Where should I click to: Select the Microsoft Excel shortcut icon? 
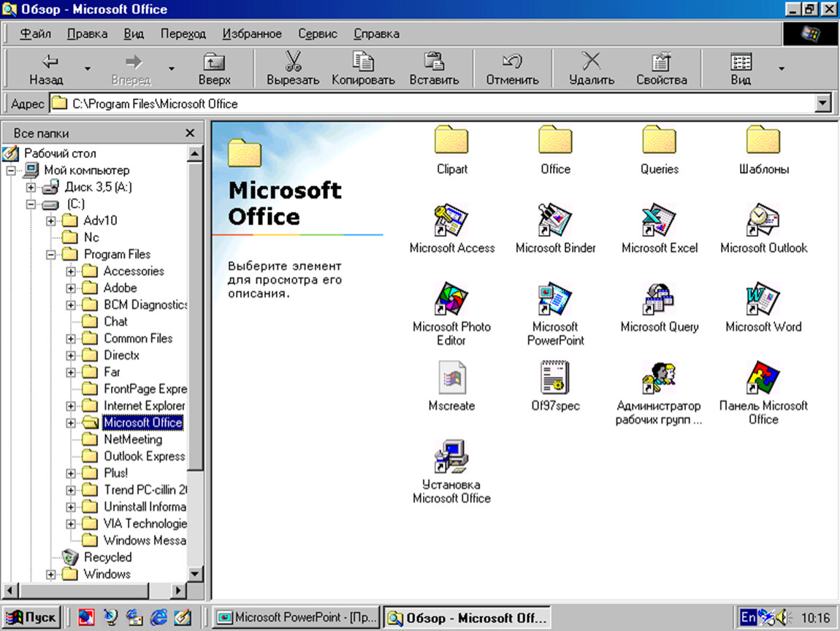click(x=659, y=220)
